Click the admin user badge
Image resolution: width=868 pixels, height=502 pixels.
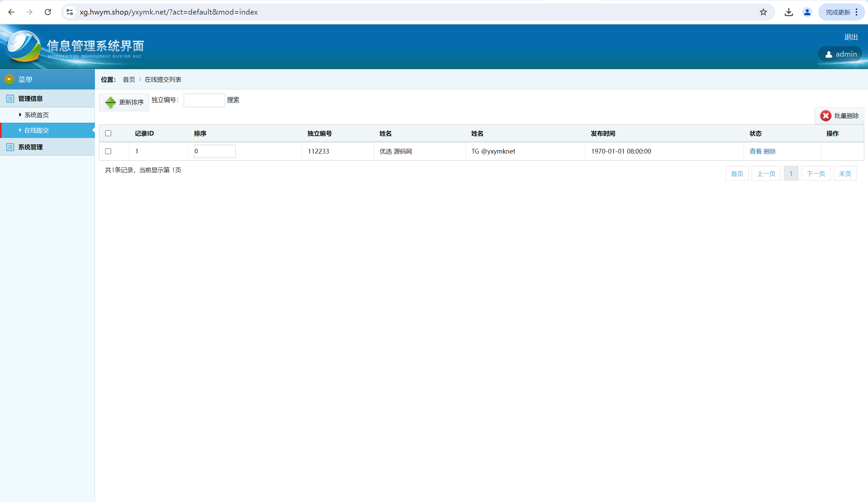(x=840, y=54)
